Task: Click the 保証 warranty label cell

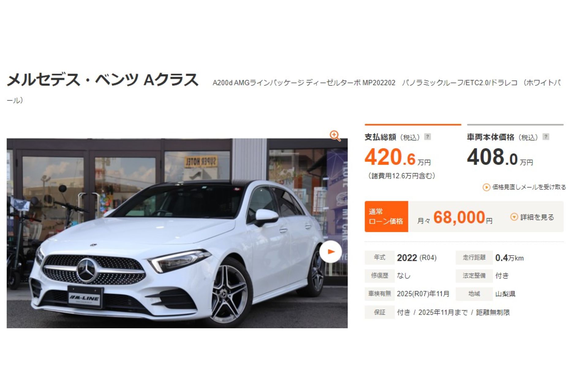Action: pyautogui.click(x=379, y=312)
